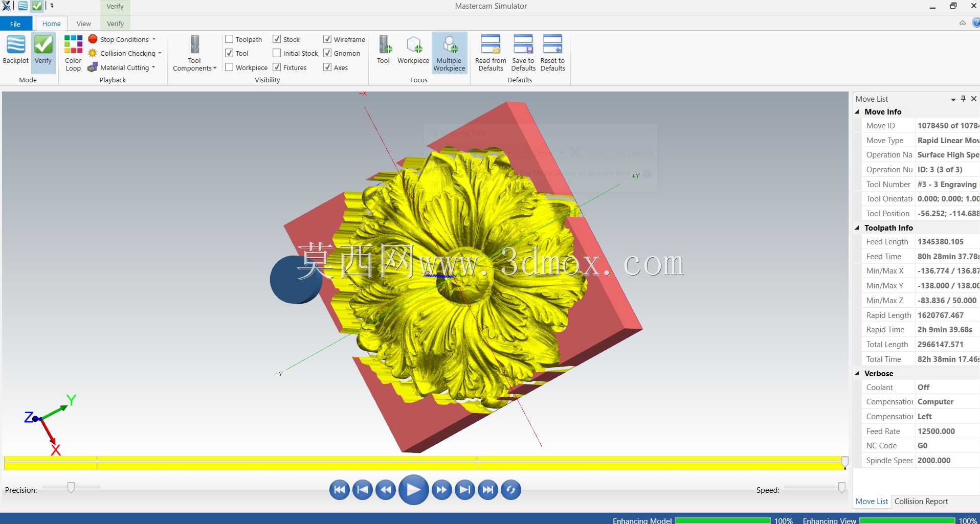Step forward one move
Image resolution: width=980 pixels, height=524 pixels.
pos(441,490)
